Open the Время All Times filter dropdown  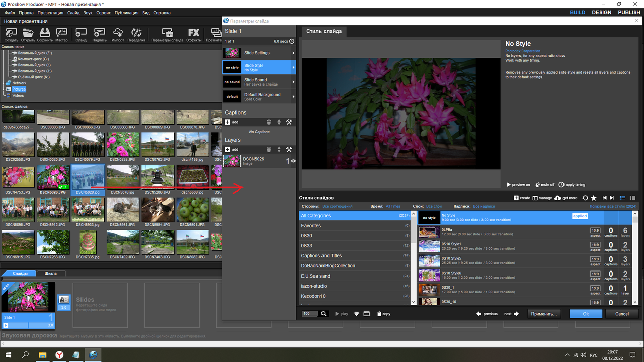tap(393, 206)
